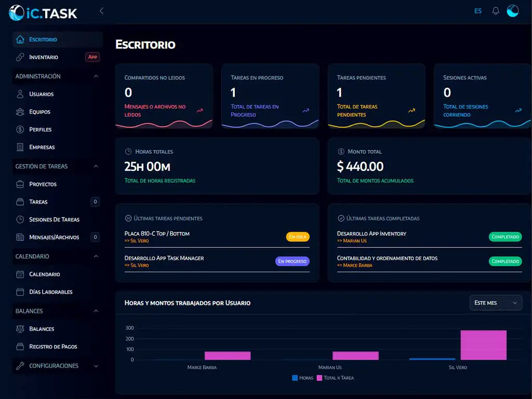Click the notification bell icon
Viewport: 532px width, 399px height.
tap(496, 11)
